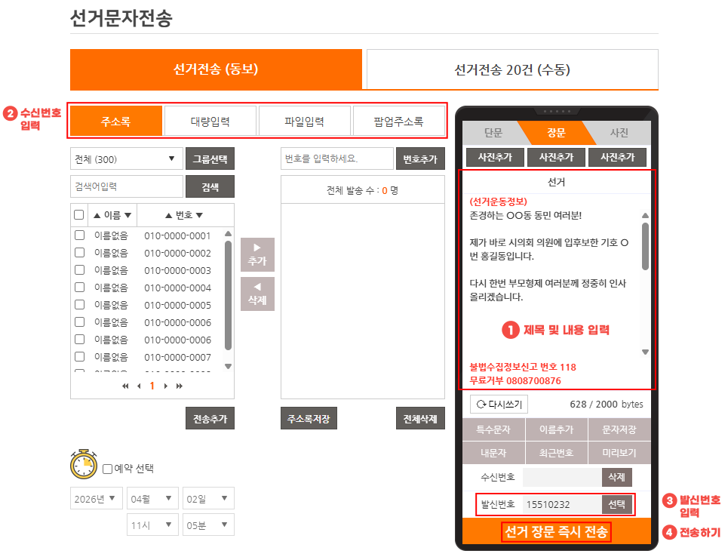Click the 번호를 입력하세요 number input field
The height and width of the screenshot is (560, 728).
coord(336,158)
